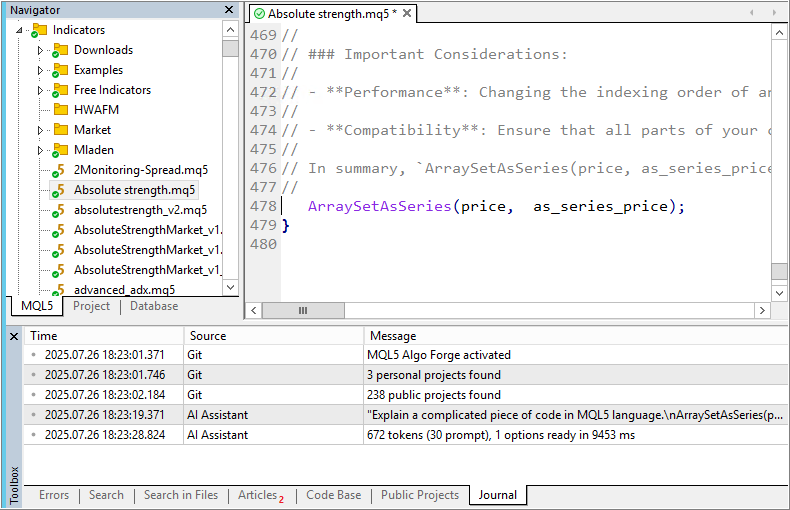Switch to the Database navigator tab
The image size is (790, 510).
[154, 306]
